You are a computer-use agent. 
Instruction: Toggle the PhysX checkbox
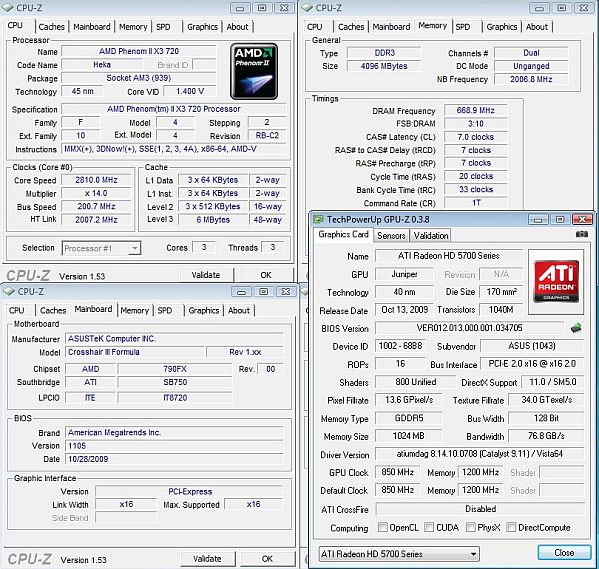pyautogui.click(x=471, y=527)
